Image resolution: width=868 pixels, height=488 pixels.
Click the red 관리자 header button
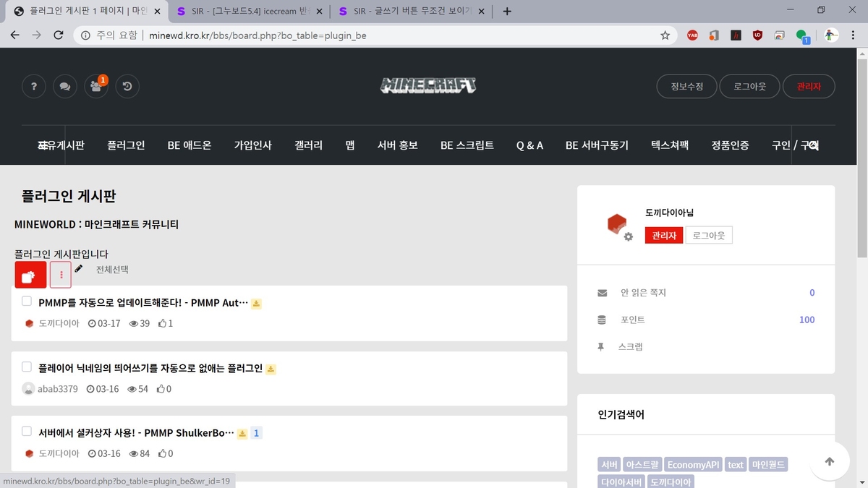[x=809, y=87]
